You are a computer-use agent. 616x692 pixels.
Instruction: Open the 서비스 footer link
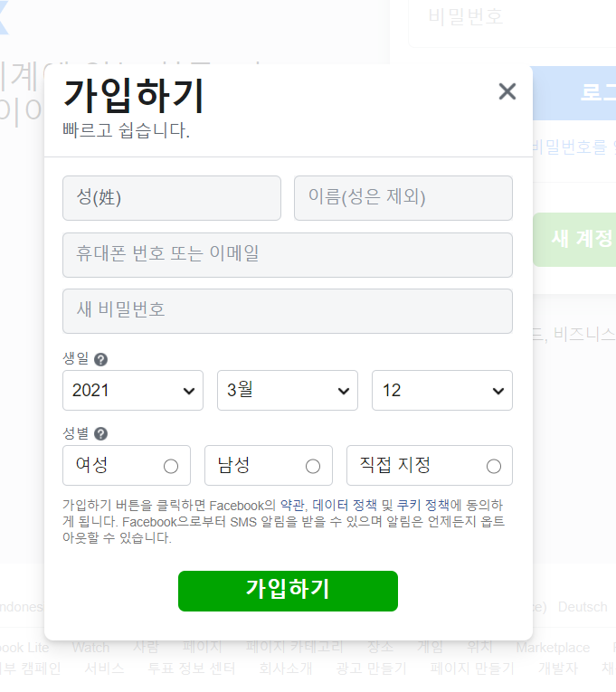point(104,668)
